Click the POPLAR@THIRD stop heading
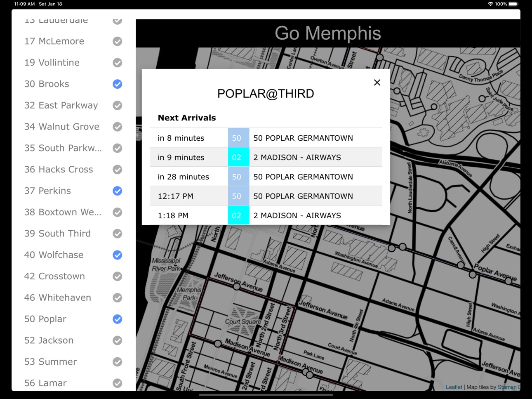This screenshot has height=399, width=532. [x=266, y=94]
